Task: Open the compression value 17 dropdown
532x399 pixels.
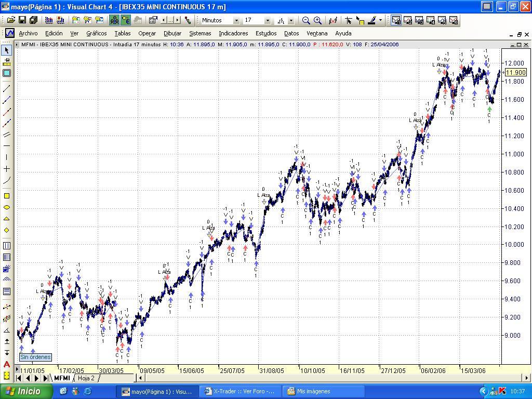Action: point(268,21)
